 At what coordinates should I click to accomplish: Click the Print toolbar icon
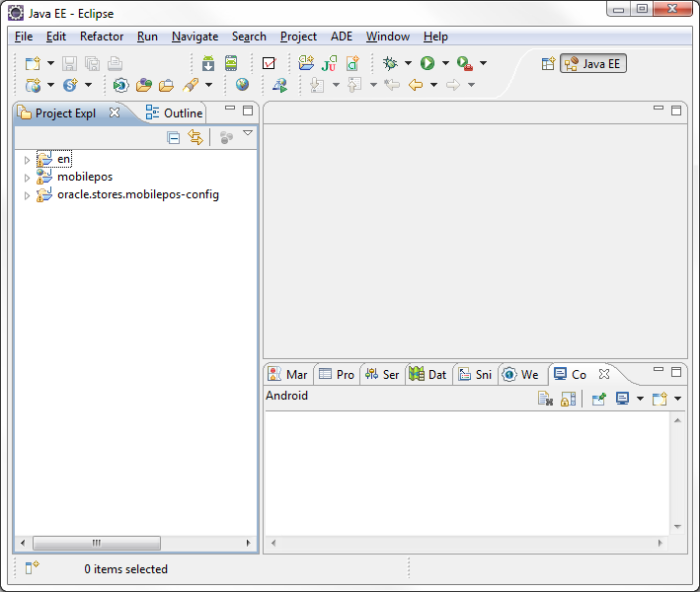click(x=115, y=63)
